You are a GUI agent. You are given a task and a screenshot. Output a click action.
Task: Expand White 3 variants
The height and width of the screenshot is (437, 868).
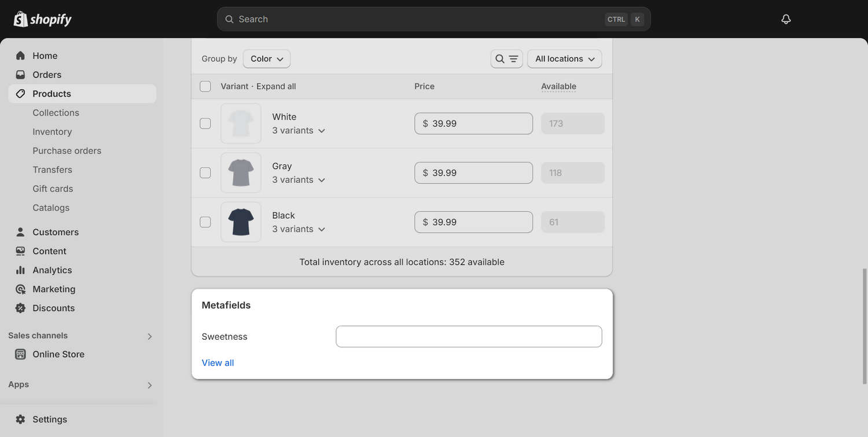299,131
